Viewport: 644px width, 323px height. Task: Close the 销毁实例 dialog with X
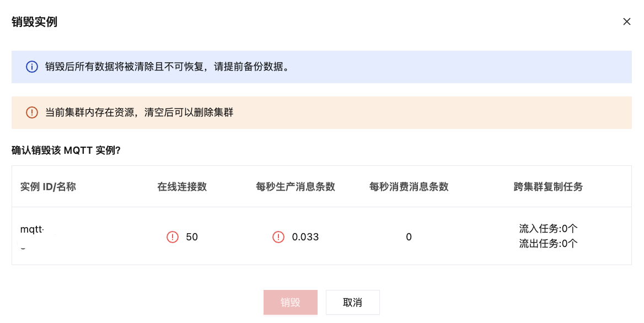[x=626, y=21]
